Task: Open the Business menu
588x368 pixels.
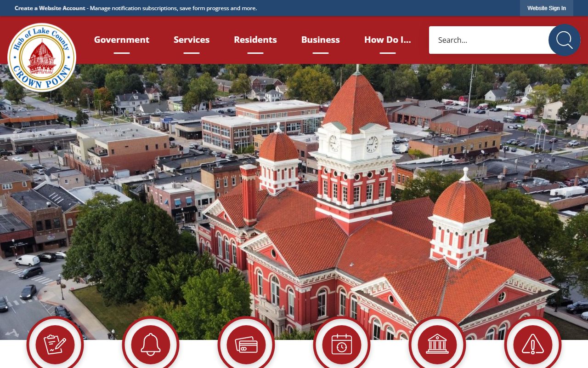Action: pos(321,40)
